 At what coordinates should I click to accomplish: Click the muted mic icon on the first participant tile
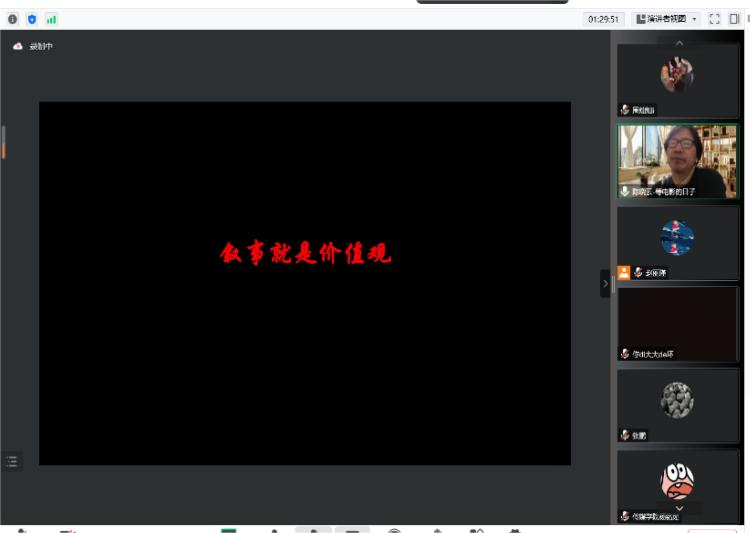[625, 110]
